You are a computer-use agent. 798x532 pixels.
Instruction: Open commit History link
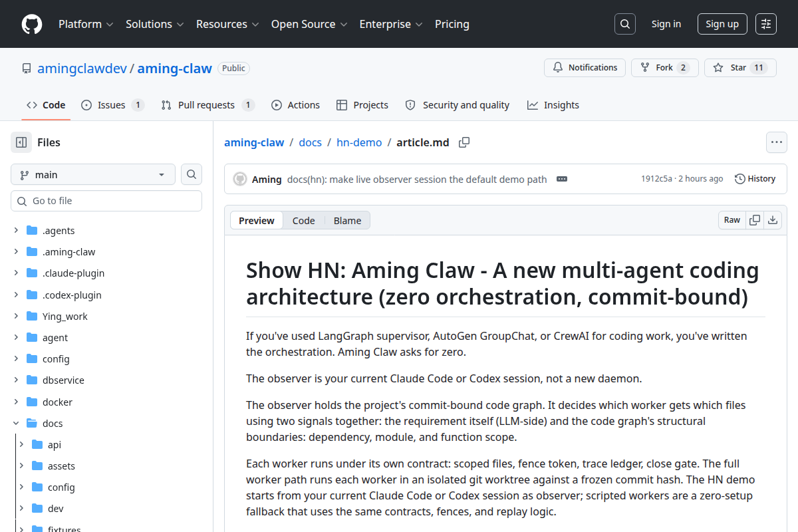(755, 179)
